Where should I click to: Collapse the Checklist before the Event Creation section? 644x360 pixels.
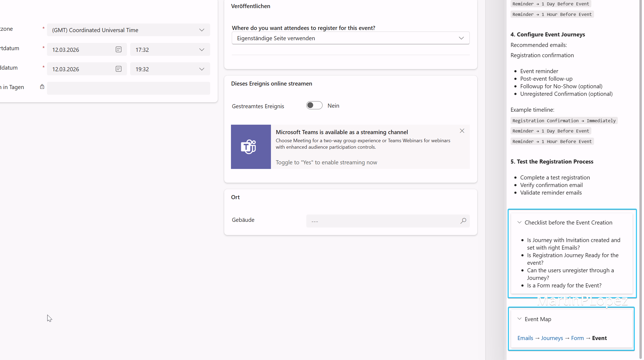[519, 222]
